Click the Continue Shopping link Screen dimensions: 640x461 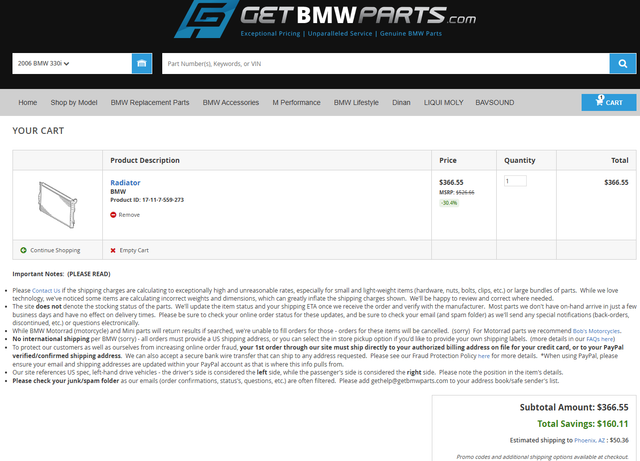[55, 250]
